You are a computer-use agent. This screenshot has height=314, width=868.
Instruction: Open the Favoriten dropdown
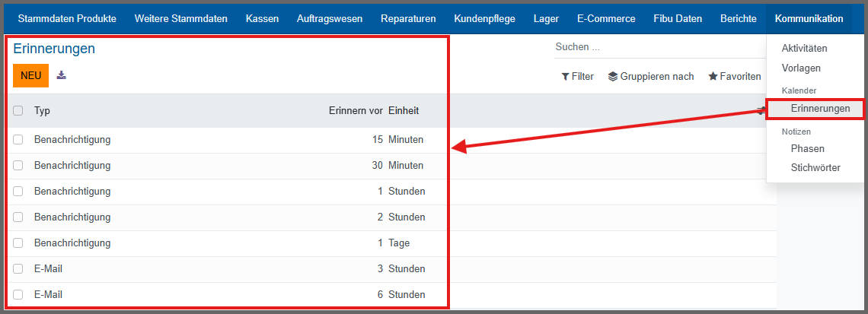point(735,77)
